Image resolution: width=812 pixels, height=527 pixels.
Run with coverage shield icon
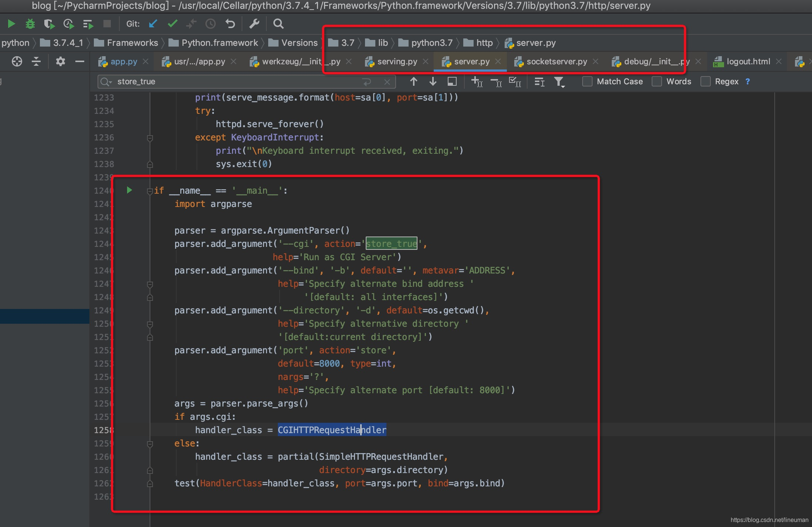tap(49, 24)
